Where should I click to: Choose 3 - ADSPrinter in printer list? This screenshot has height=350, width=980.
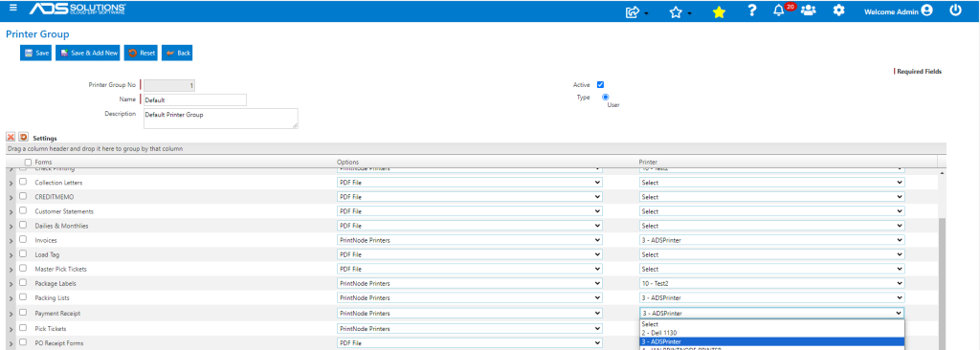tap(772, 341)
